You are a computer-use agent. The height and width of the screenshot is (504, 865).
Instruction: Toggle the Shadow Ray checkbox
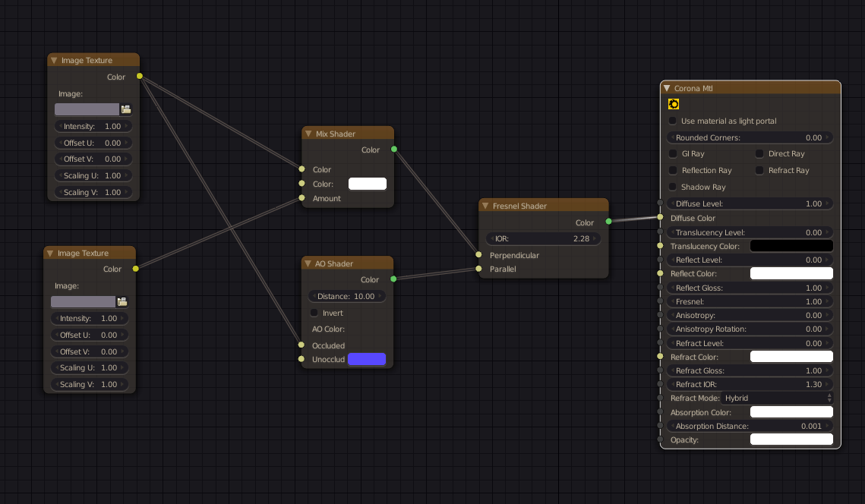672,187
